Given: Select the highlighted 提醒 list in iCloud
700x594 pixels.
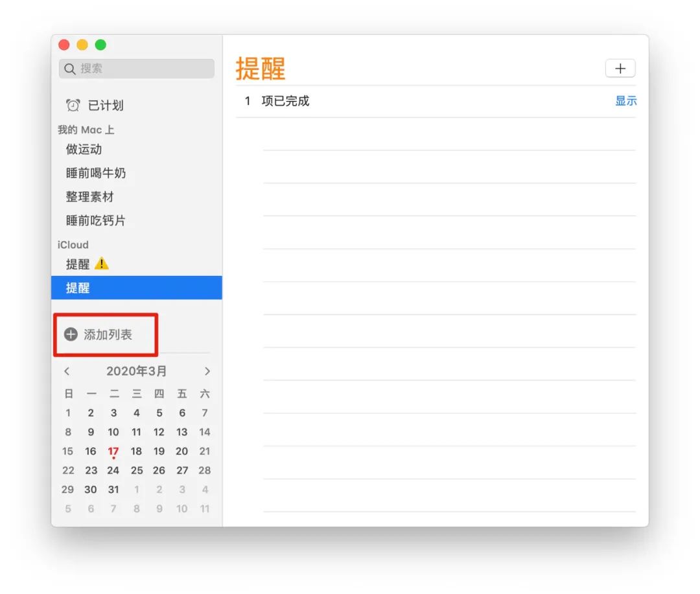Looking at the screenshot, I should (78, 288).
